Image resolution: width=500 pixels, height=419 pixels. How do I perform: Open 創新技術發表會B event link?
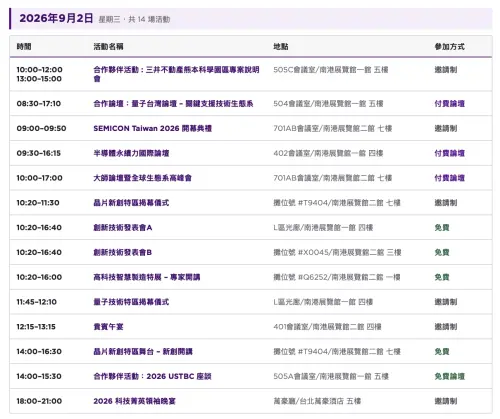pos(123,252)
